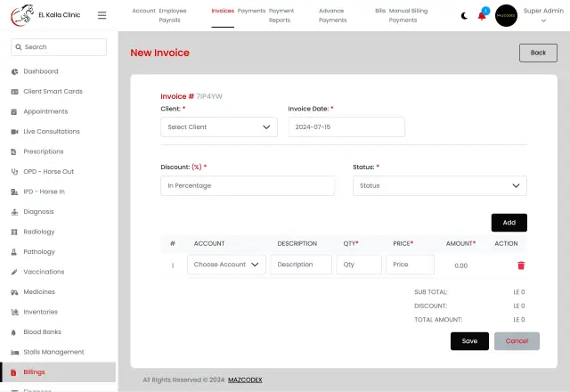Open Prescriptions in the sidebar
This screenshot has width=570, height=392.
(44, 151)
